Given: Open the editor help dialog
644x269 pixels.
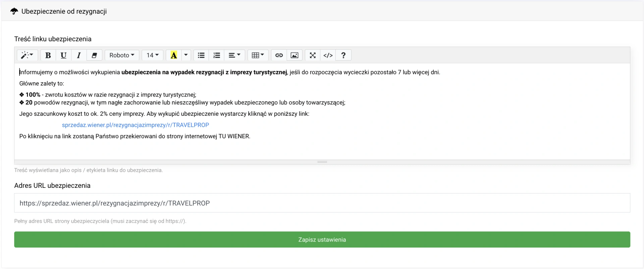Looking at the screenshot, I should coord(343,55).
